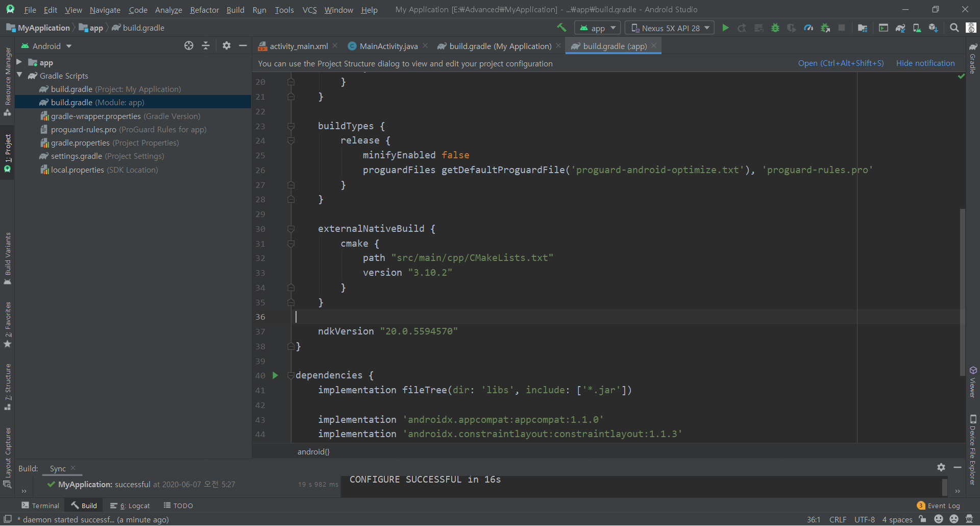Click the happy smiley feedback icon
Screen dimensions: 980x526
(938, 519)
